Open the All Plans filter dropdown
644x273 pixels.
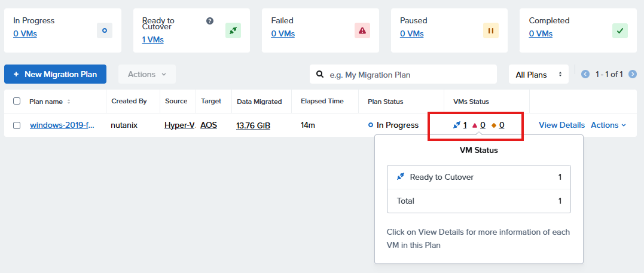click(539, 75)
